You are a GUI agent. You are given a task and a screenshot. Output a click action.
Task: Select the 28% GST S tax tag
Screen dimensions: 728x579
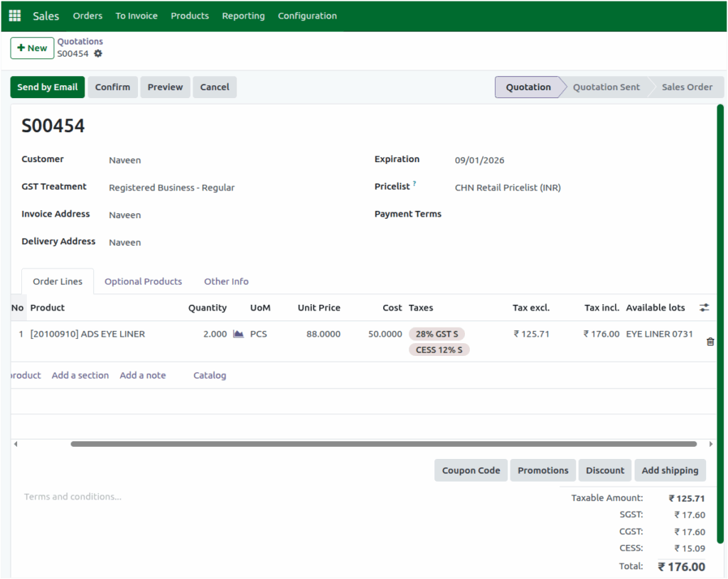pos(437,333)
